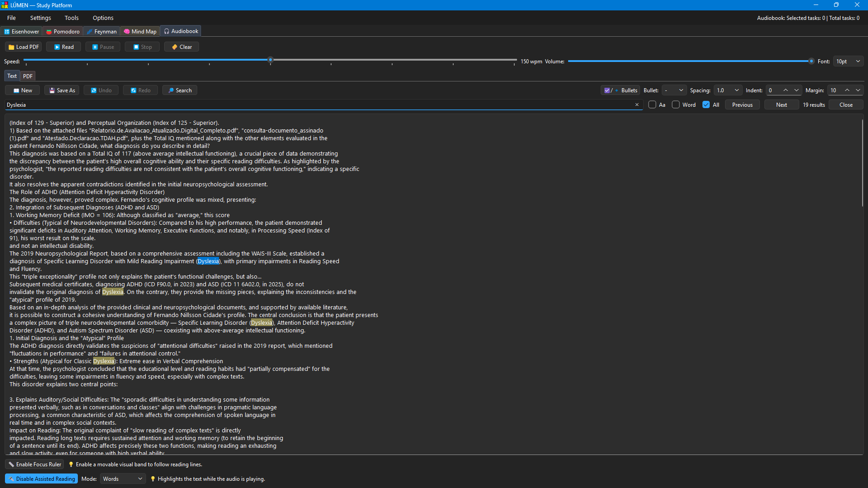Toggle the Bullets checkbox button
Viewport: 868px width, 488px height.
tap(620, 90)
